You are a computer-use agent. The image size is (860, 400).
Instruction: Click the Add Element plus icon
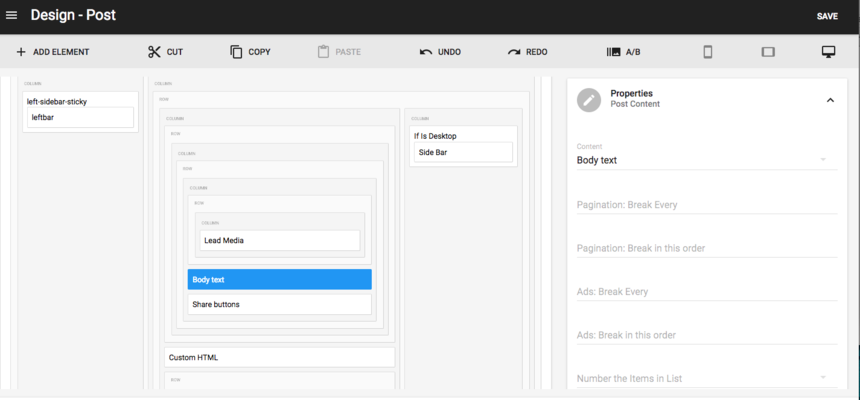click(x=21, y=52)
